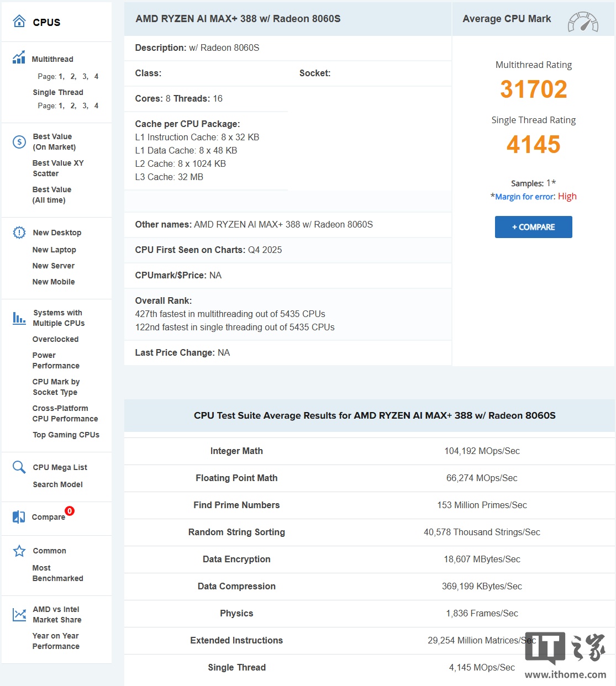Open the Cross-Platform CPU Performance page
The image size is (616, 686).
click(x=65, y=413)
